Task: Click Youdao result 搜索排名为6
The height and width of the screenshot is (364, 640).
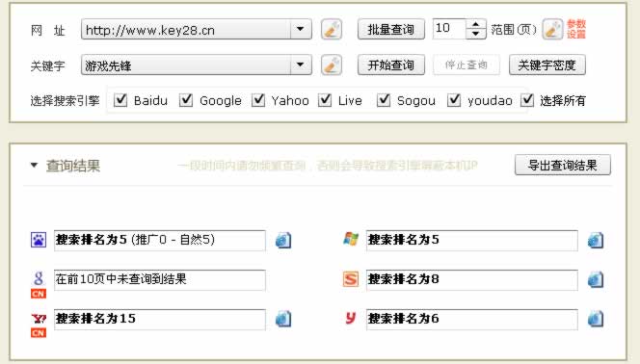Action: point(472,319)
